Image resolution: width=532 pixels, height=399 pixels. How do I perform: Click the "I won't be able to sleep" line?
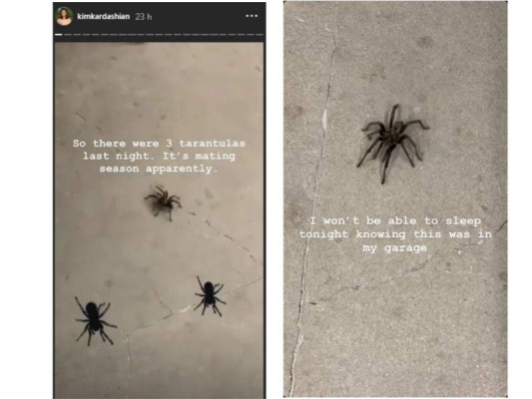395,221
